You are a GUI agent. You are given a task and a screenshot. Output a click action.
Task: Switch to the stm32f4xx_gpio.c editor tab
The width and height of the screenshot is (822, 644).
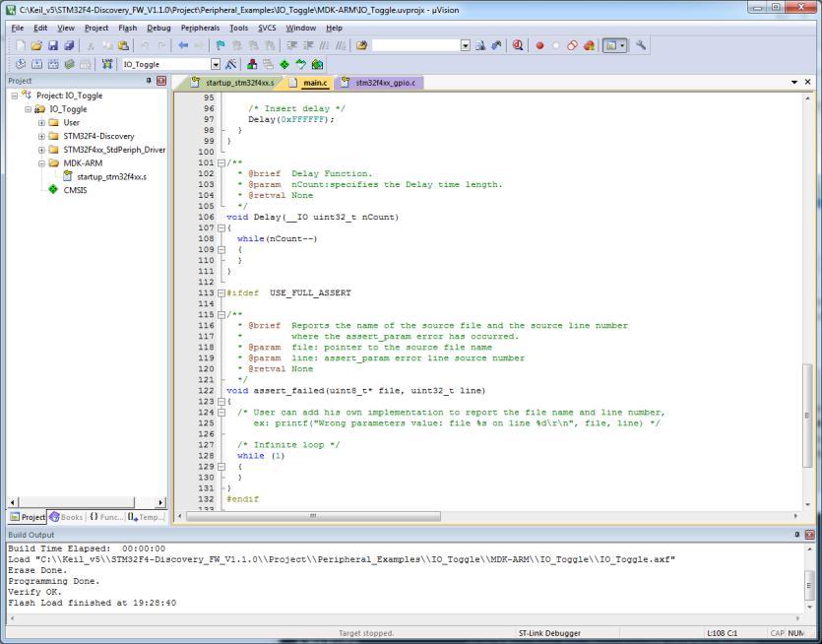[378, 83]
